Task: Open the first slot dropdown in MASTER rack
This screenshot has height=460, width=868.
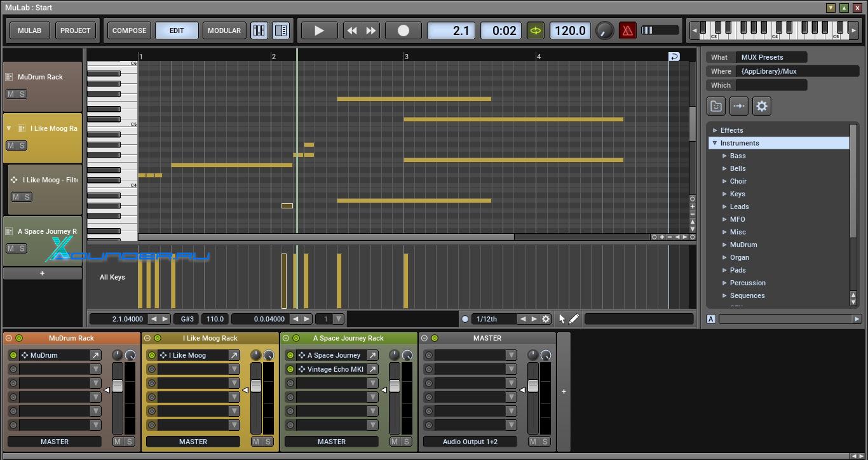Action: coord(511,355)
